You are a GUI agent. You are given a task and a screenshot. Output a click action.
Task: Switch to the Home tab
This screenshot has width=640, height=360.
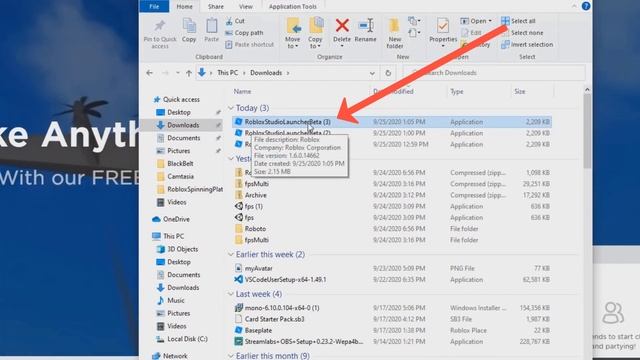(x=184, y=6)
